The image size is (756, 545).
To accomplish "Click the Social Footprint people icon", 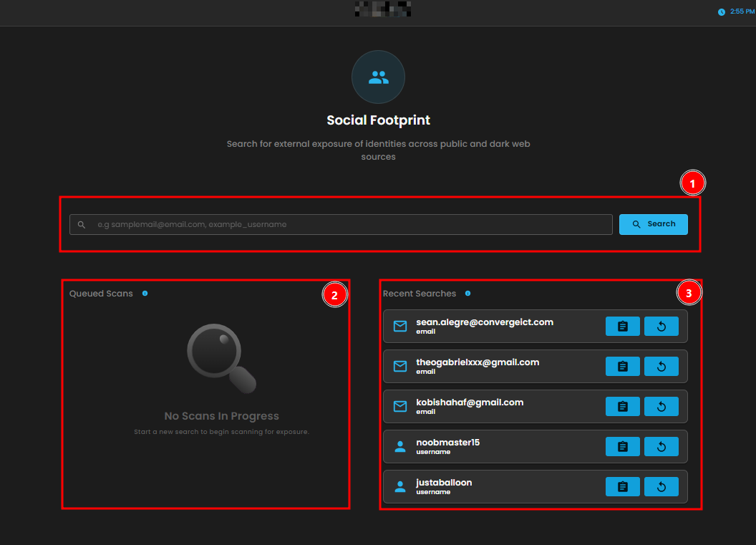I will pyautogui.click(x=378, y=77).
